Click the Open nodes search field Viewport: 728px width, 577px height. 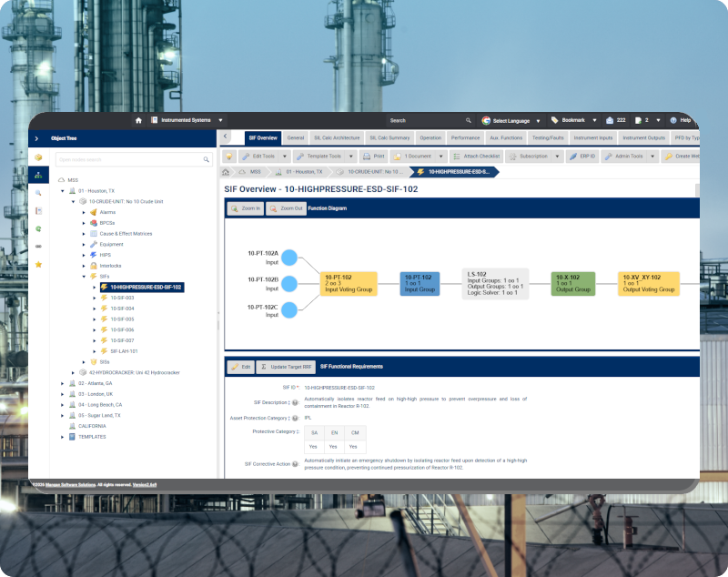coord(127,159)
